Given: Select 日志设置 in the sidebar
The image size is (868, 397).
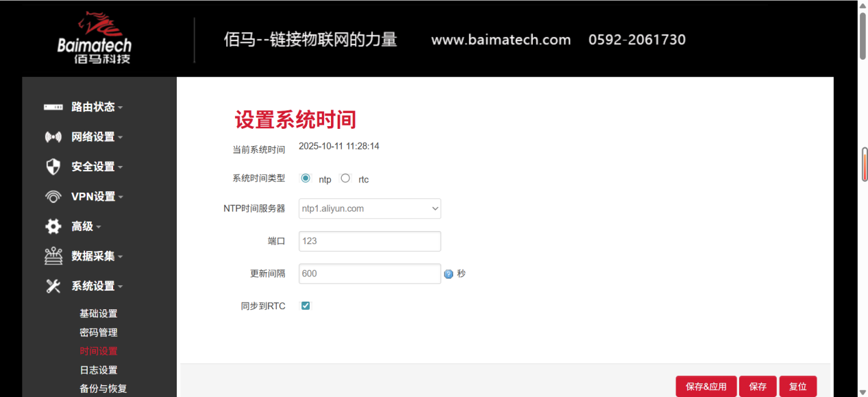Looking at the screenshot, I should (x=97, y=370).
